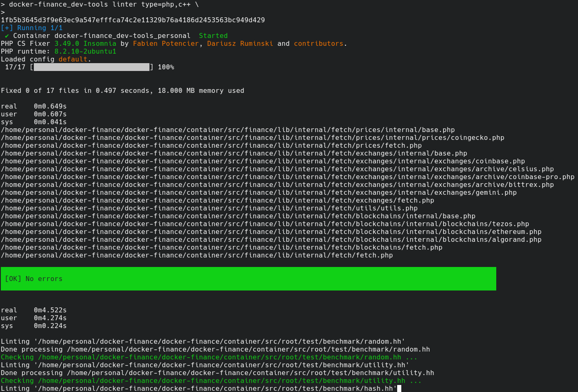Click the container hash string starting 1fb5b
The height and width of the screenshot is (392, 578).
(133, 20)
